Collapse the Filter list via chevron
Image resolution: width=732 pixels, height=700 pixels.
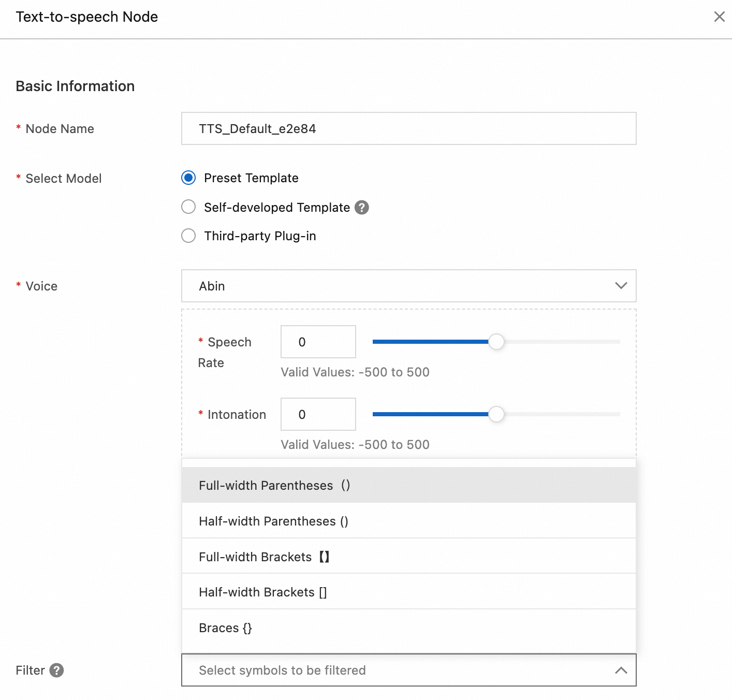point(621,670)
